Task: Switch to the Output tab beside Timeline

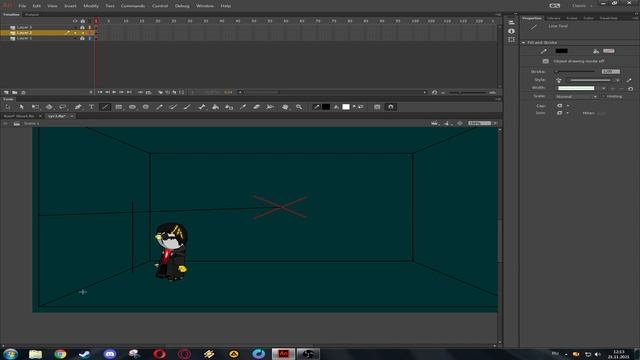Action: pyautogui.click(x=31, y=15)
